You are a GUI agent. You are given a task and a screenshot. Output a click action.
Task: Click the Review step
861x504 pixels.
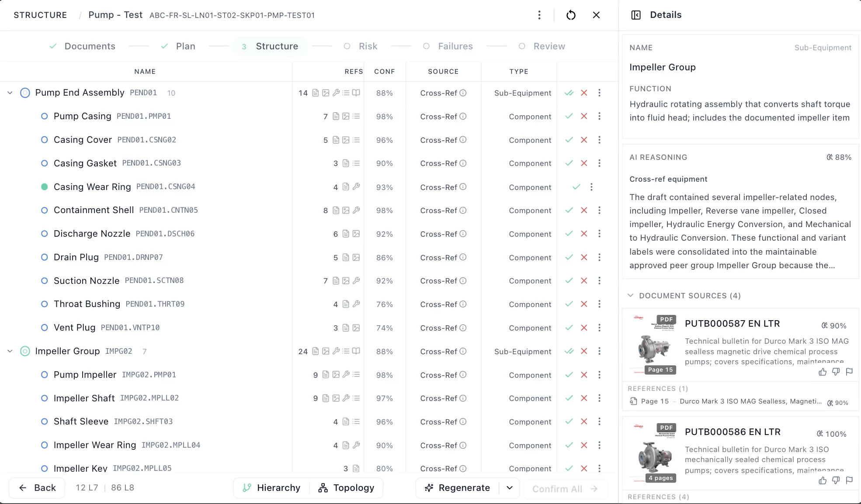coord(542,46)
